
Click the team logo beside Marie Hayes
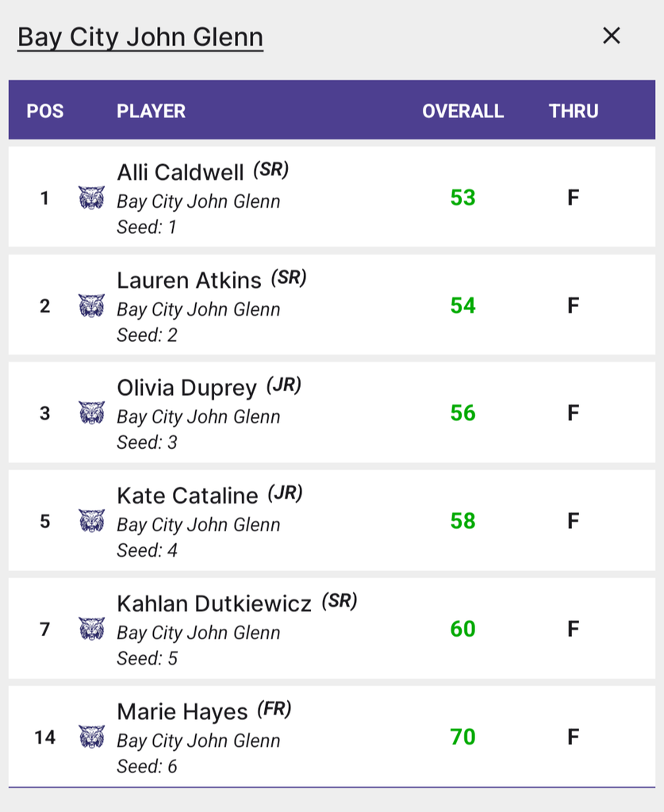tap(92, 737)
